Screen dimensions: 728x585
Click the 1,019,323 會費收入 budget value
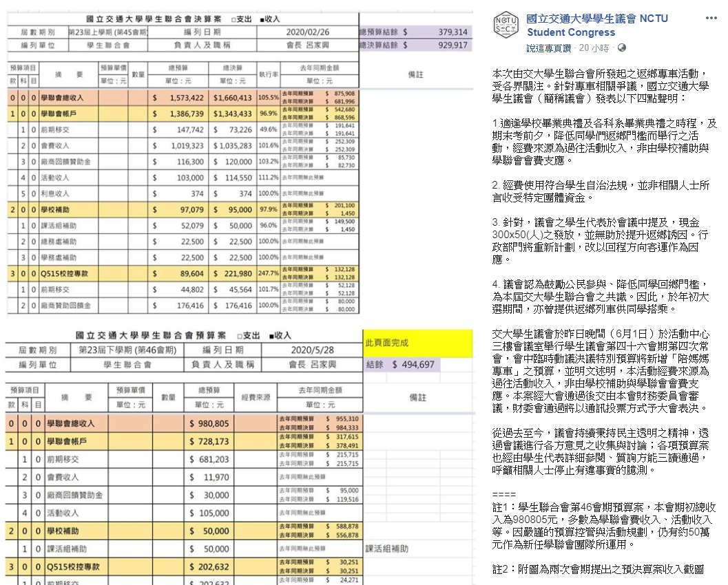(187, 146)
